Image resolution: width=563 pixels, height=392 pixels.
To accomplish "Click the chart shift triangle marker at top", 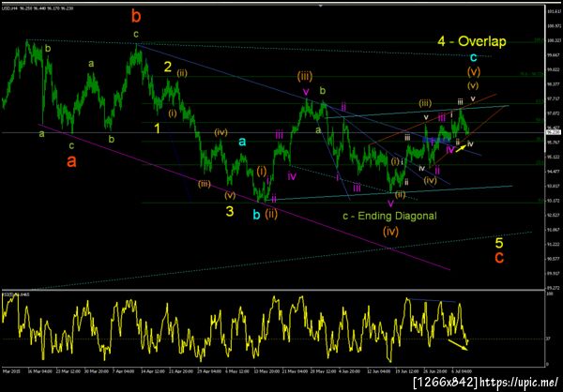I will [321, 6].
